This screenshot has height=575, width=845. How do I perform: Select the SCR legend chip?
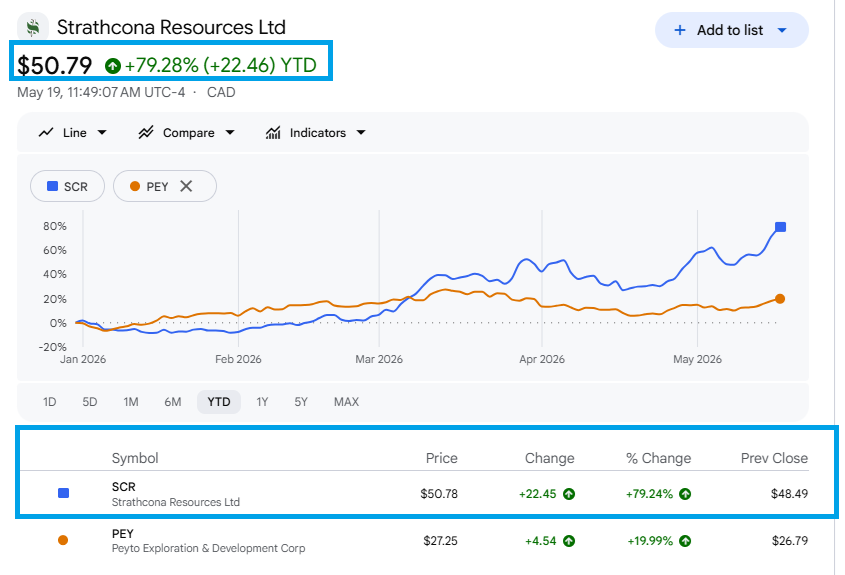[x=67, y=186]
